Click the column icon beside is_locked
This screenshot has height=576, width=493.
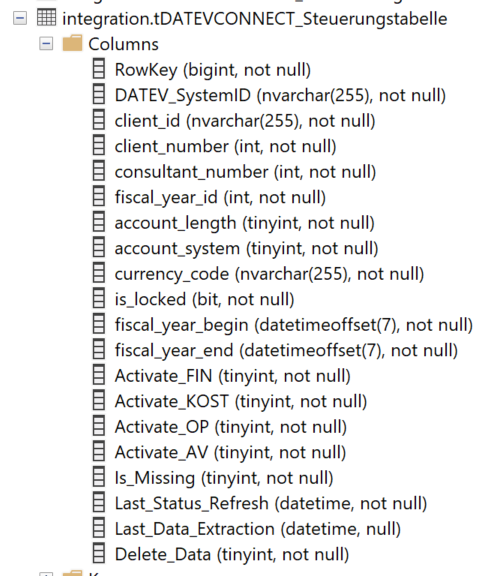(98, 298)
